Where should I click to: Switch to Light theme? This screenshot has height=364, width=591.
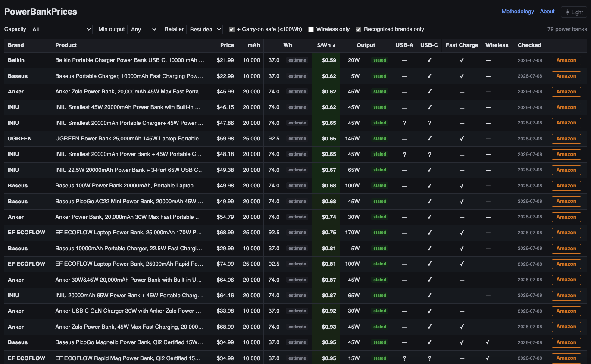pyautogui.click(x=574, y=12)
